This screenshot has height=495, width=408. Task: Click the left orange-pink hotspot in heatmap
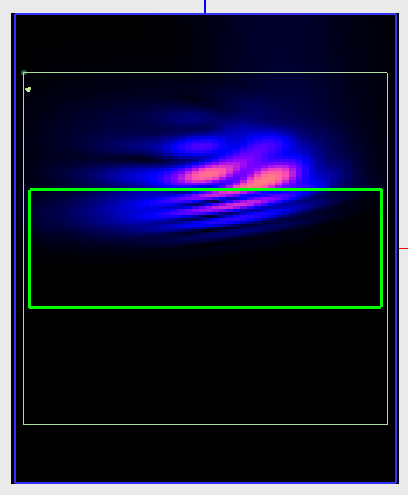click(206, 173)
